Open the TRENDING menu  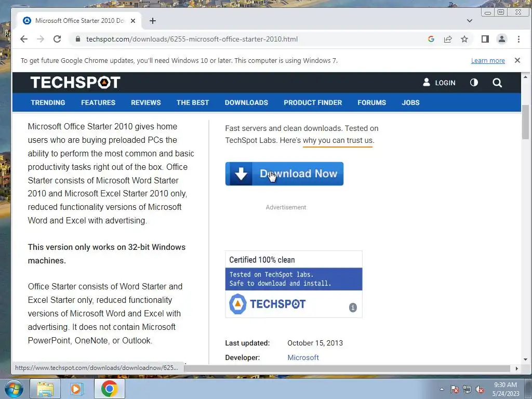click(48, 102)
